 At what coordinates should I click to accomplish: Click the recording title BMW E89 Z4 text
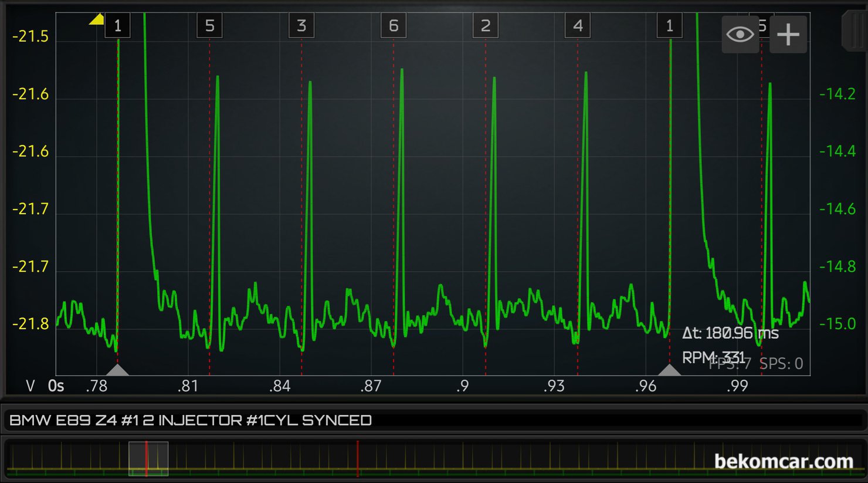click(191, 420)
